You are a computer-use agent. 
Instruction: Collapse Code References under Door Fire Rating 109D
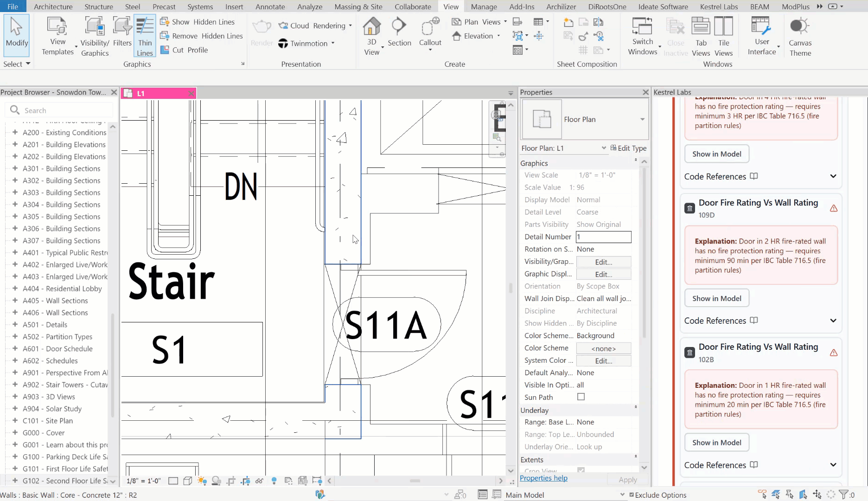point(833,321)
